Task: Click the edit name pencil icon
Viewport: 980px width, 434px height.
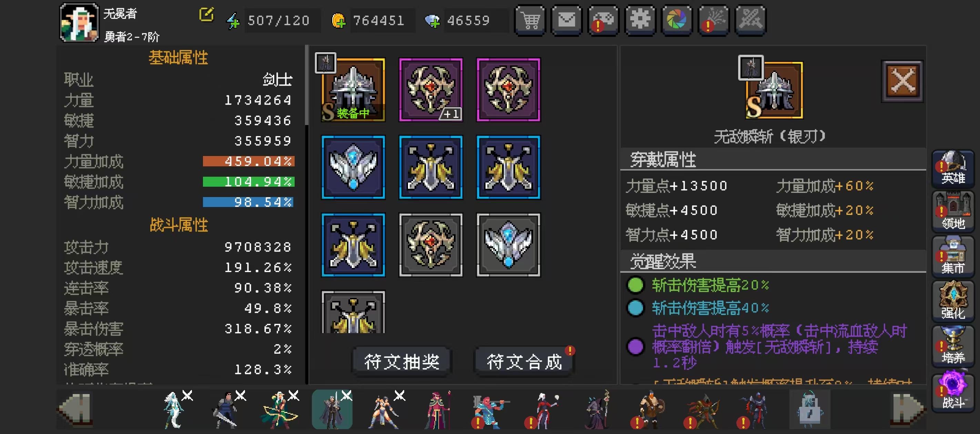Action: tap(206, 14)
